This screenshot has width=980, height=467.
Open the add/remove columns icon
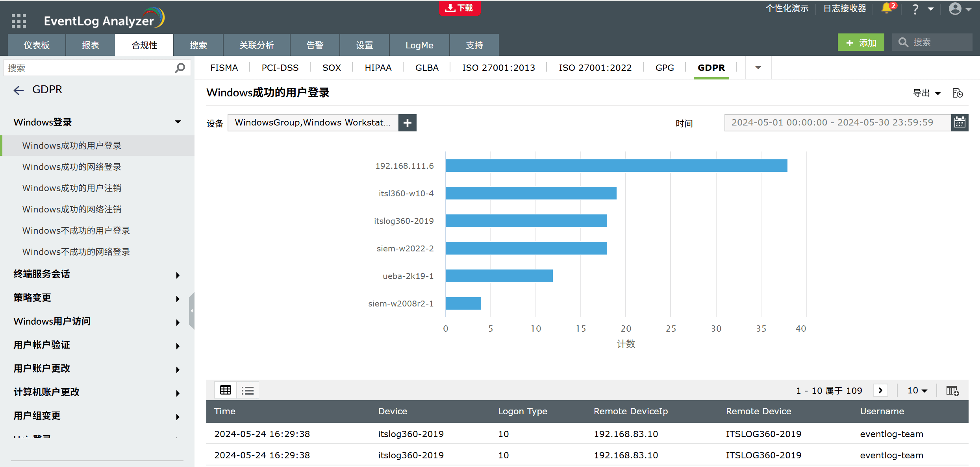pos(952,391)
